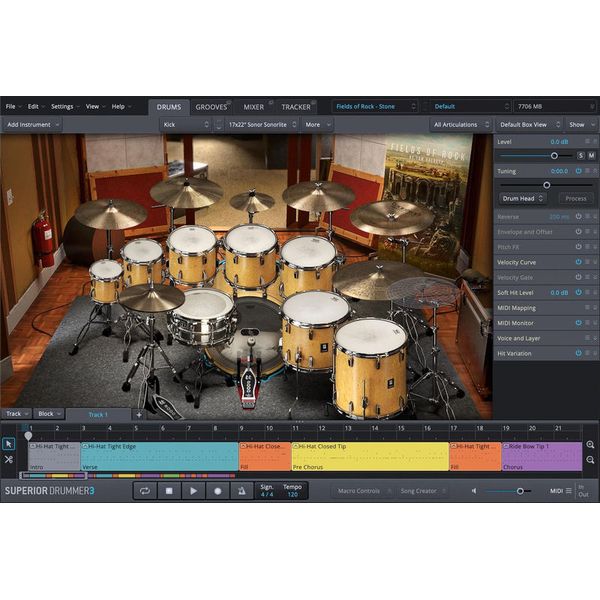The height and width of the screenshot is (600, 600).
Task: Toggle the Tuning power button
Action: tap(579, 171)
